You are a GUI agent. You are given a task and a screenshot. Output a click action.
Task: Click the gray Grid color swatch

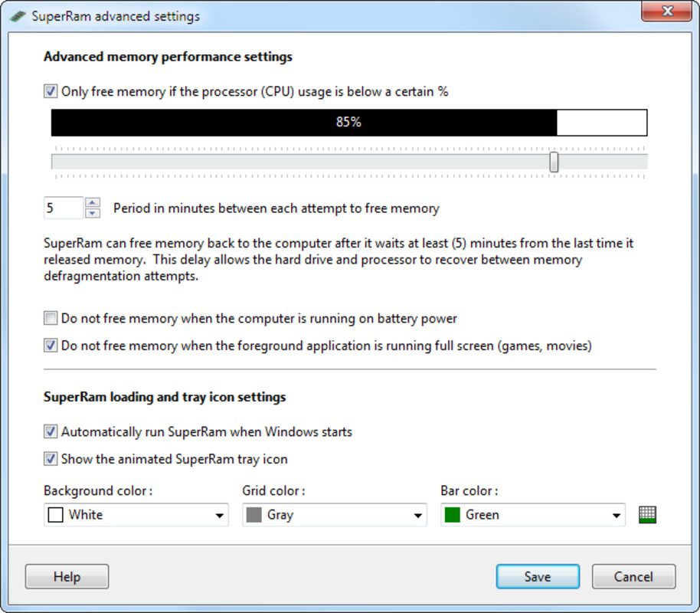254,515
